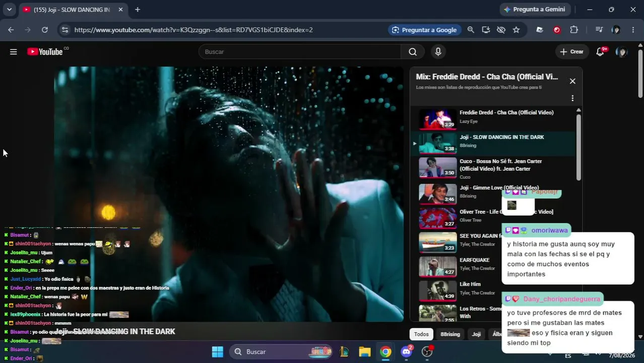Click the Crear button
Screen dimensions: 644x363
point(571,51)
